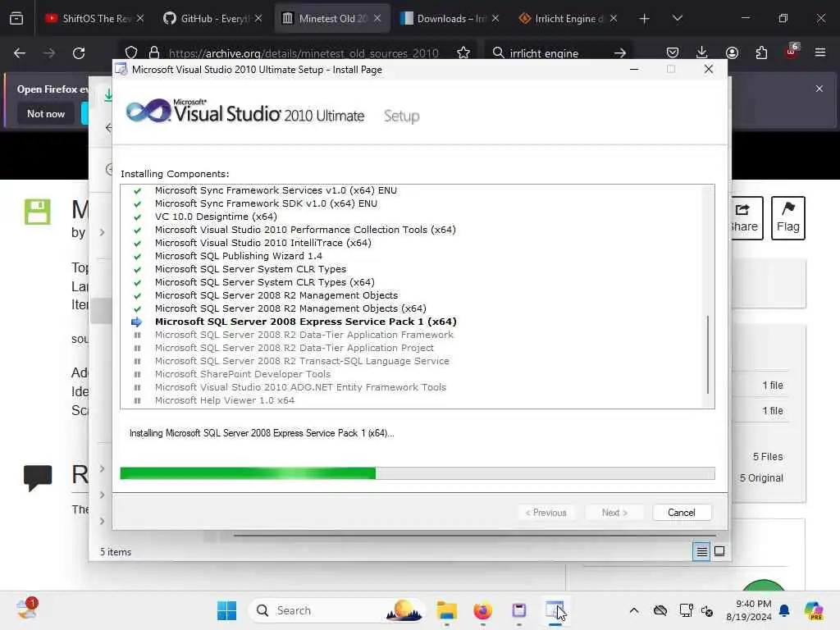
Task: Click the pending icon beside SharePoint Developer Tools
Action: point(137,374)
